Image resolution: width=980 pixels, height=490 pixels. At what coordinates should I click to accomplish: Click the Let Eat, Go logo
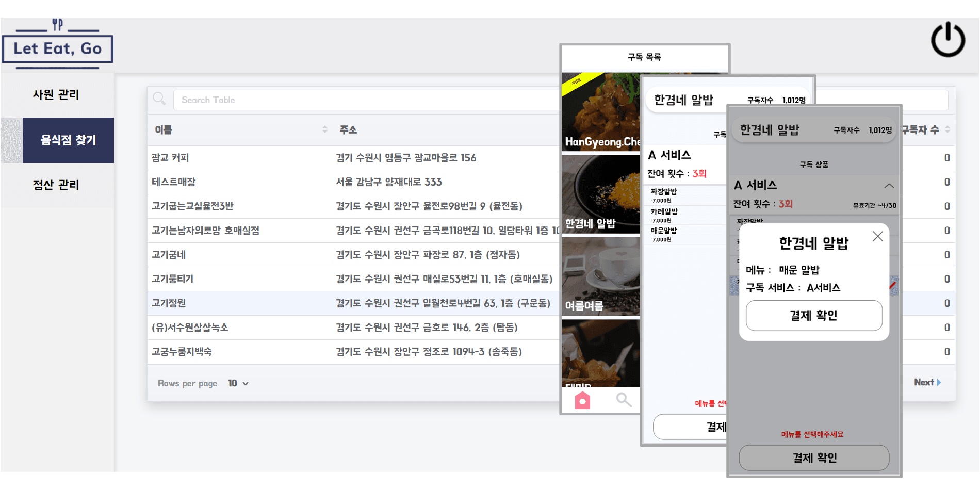[57, 46]
